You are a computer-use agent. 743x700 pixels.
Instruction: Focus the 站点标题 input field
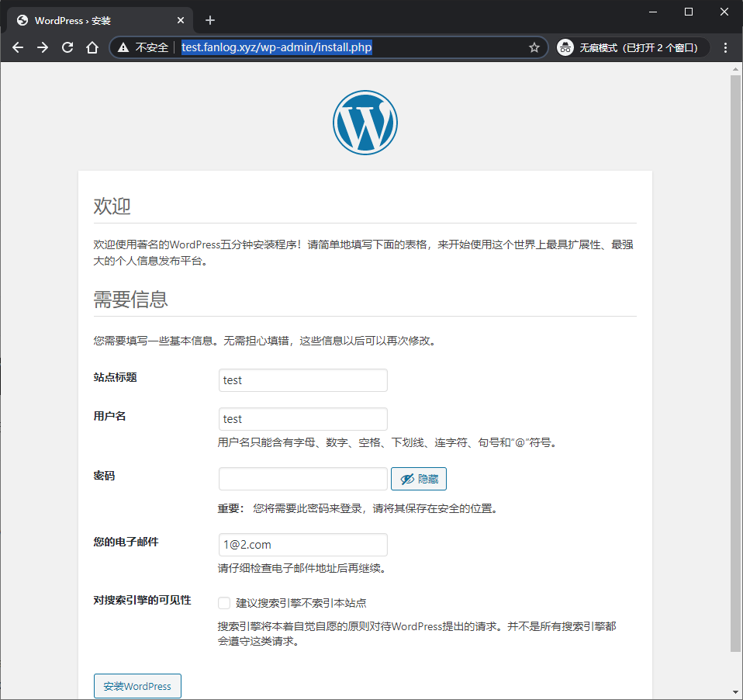point(302,380)
